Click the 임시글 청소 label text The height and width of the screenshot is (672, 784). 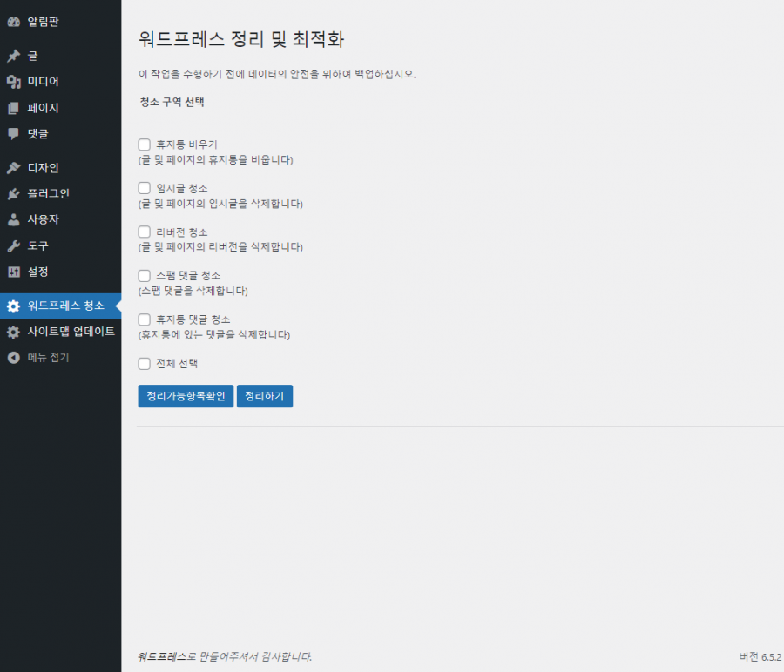pyautogui.click(x=181, y=188)
